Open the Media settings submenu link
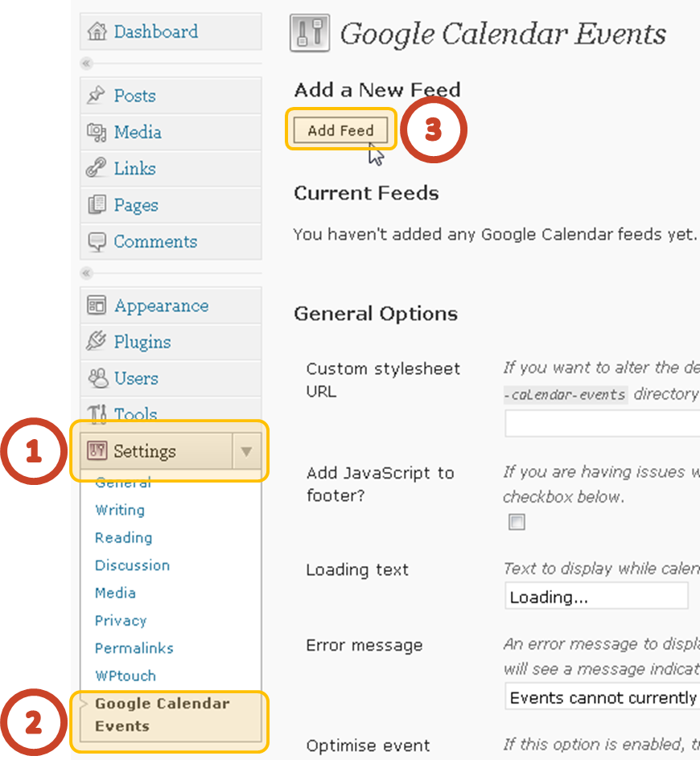Viewport: 700px width, 760px height. 115,593
